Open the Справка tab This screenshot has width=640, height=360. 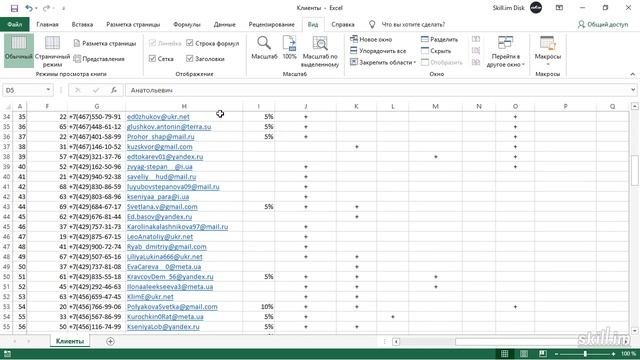[343, 24]
